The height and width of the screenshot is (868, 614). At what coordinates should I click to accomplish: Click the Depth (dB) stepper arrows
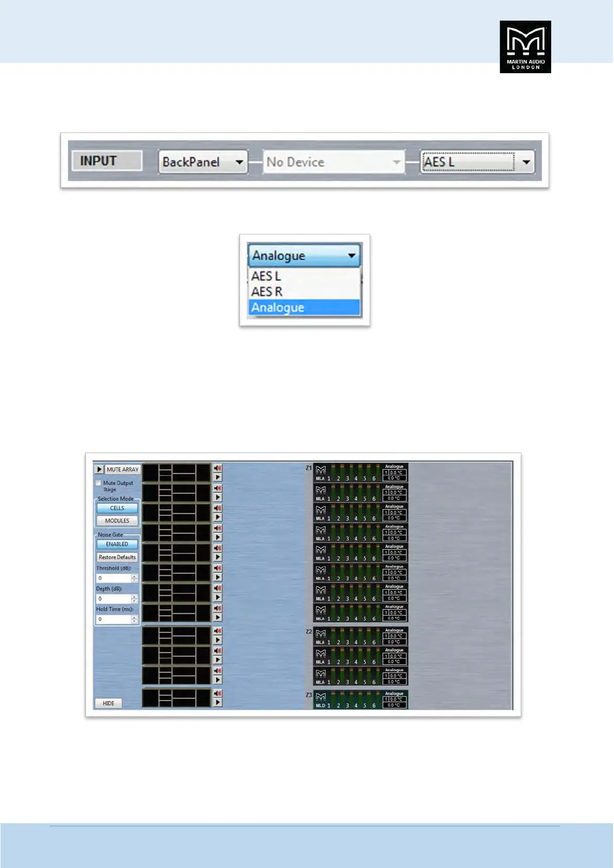click(135, 599)
